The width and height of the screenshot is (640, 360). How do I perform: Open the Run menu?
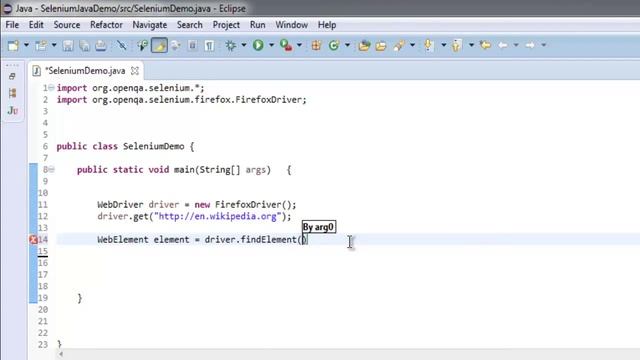[258, 25]
